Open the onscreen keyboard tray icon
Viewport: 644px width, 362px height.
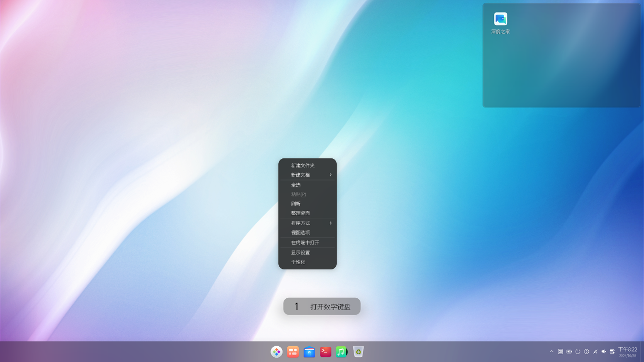pos(560,351)
